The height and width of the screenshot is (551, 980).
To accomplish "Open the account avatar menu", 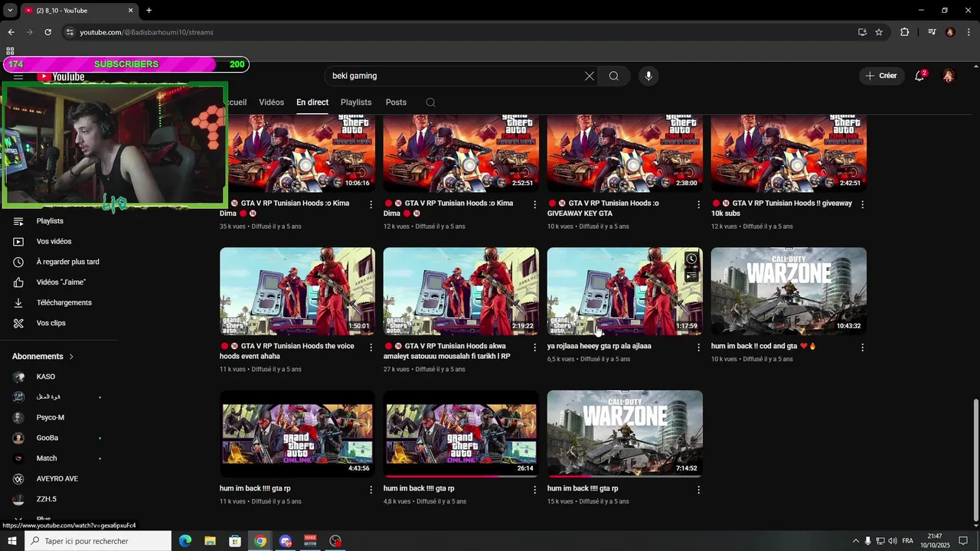I will (x=949, y=76).
